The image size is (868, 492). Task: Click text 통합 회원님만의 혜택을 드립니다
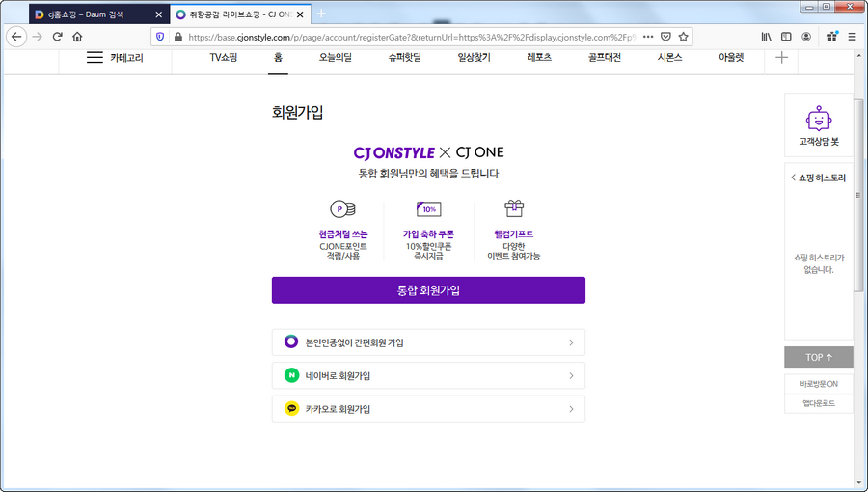(x=428, y=174)
